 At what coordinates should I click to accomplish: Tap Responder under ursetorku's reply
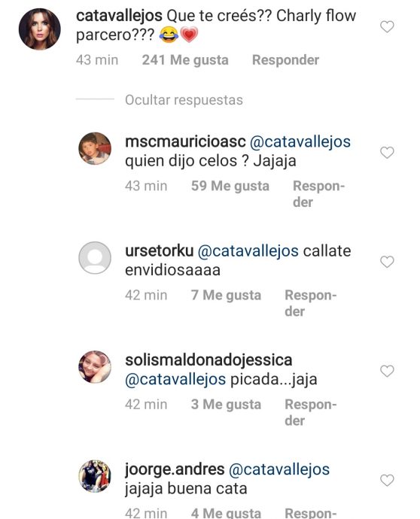(311, 303)
